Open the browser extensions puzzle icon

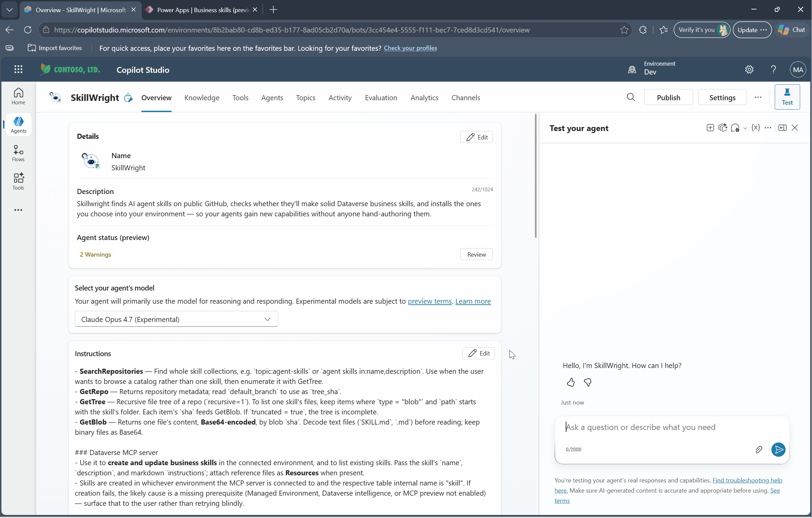(643, 30)
